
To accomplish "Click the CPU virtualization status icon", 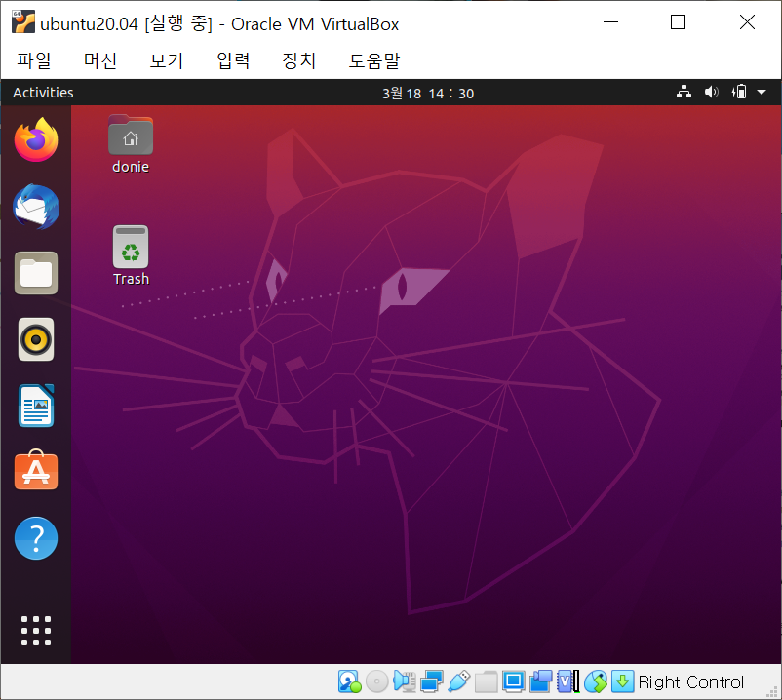I will click(568, 681).
